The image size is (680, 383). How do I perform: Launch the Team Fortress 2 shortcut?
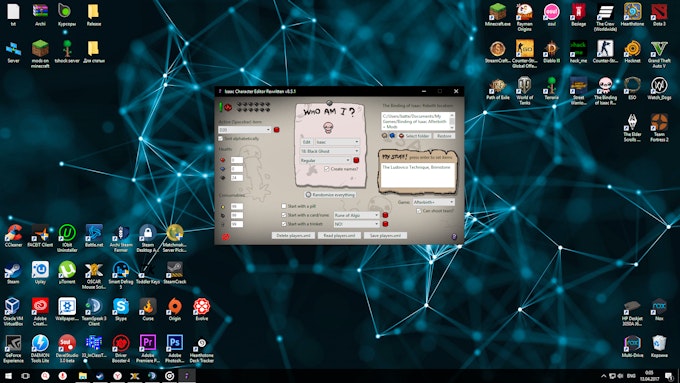[x=659, y=128]
